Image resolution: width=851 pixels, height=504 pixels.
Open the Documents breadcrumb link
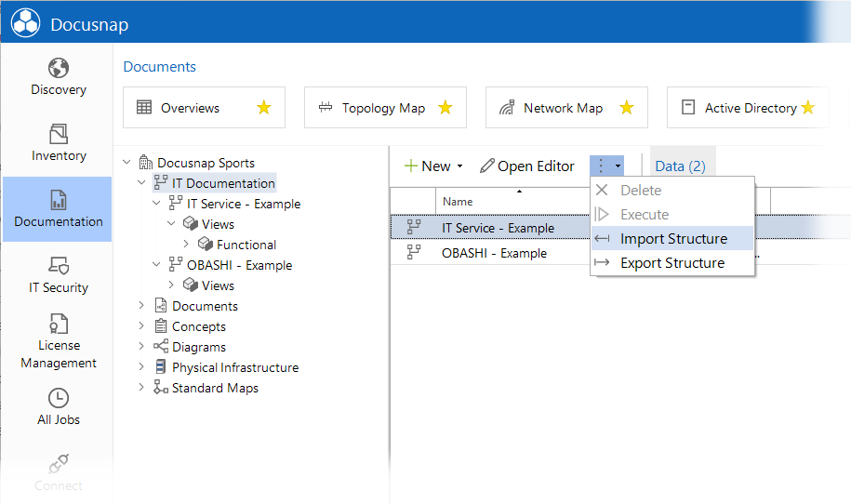coord(160,67)
